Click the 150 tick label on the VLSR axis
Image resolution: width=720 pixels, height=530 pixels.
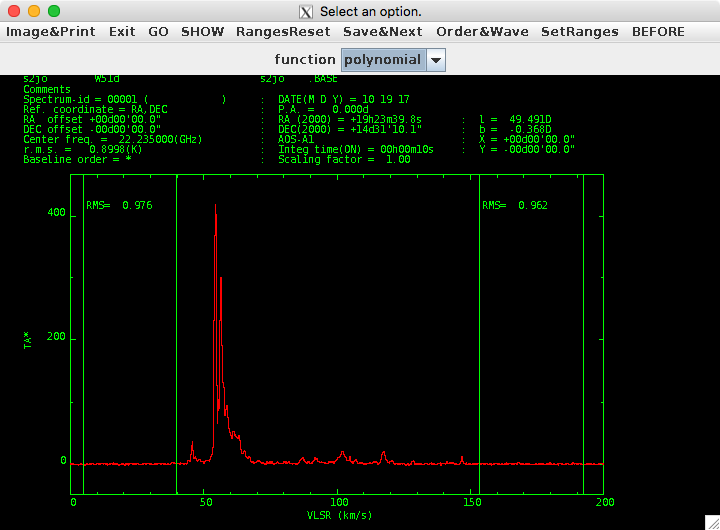(472, 502)
